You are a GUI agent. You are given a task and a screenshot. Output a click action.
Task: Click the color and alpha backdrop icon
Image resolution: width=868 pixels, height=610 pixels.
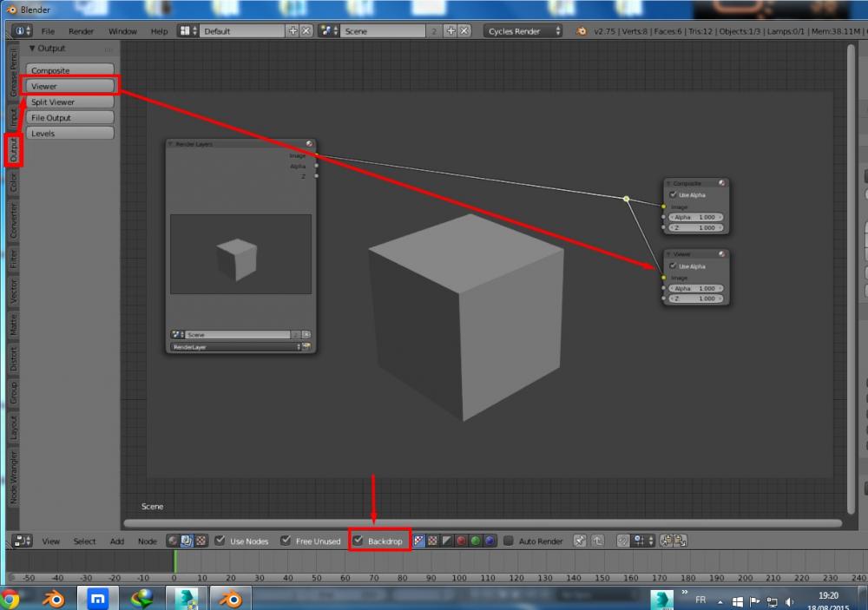point(418,541)
